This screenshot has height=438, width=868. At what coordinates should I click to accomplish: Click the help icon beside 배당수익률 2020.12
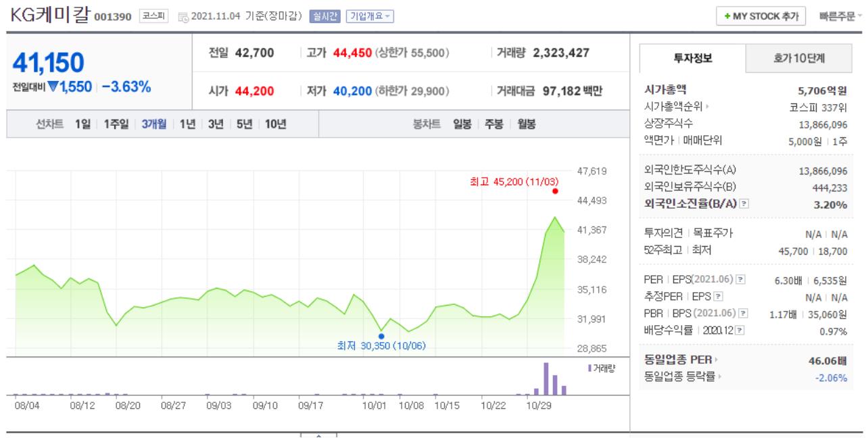point(740,331)
